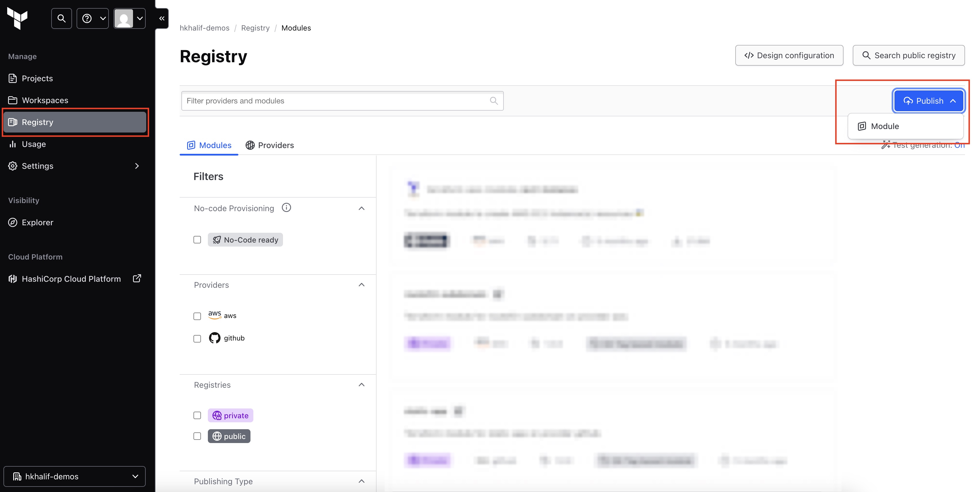Screen dimensions: 980x492
Task: Click the public registry globe badge
Action: (229, 436)
